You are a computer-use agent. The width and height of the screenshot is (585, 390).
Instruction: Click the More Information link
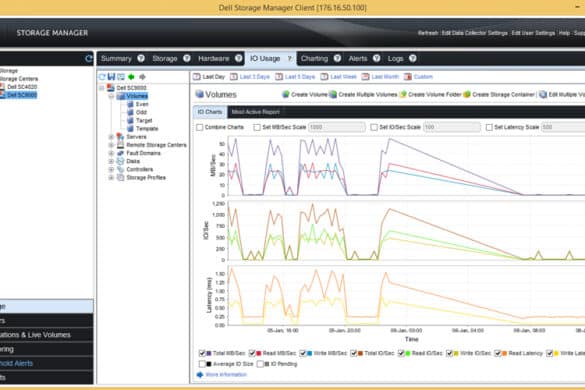coord(226,375)
